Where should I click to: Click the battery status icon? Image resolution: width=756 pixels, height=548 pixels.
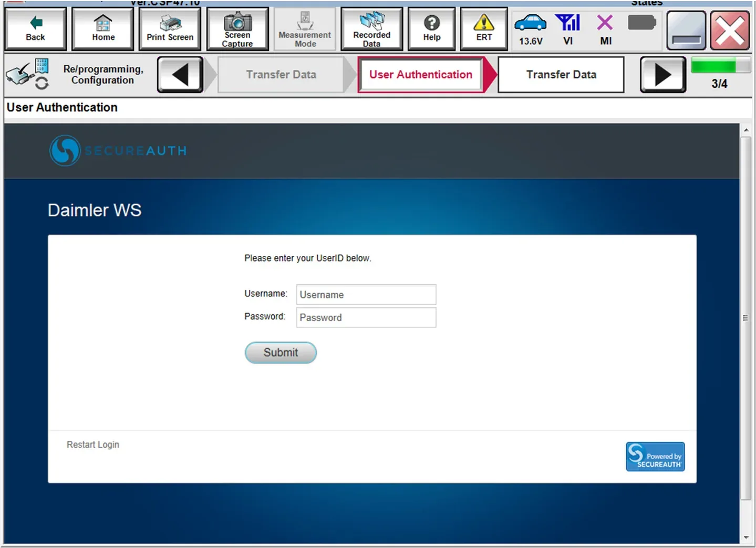tap(641, 23)
